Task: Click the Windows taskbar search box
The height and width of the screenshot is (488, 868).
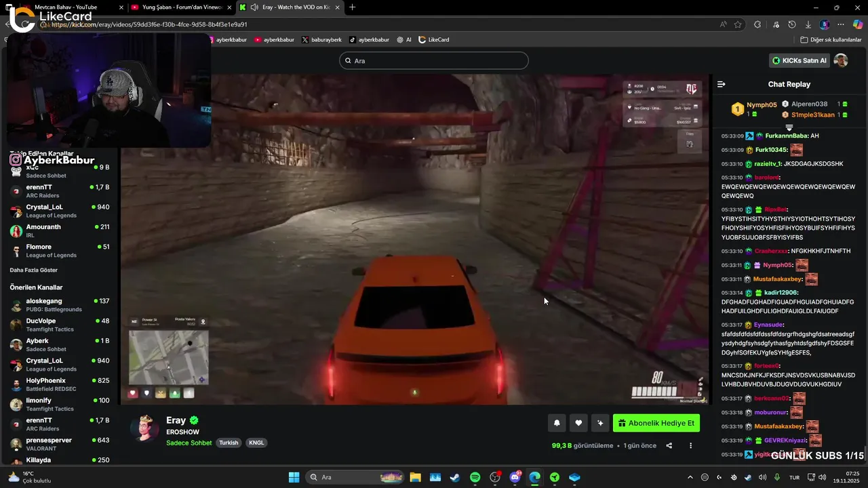Action: pyautogui.click(x=355, y=477)
